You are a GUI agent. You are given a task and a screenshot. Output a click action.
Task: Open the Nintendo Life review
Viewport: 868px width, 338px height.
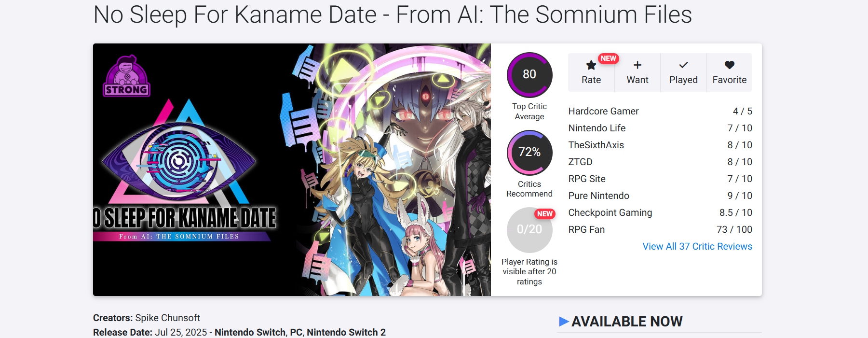597,128
